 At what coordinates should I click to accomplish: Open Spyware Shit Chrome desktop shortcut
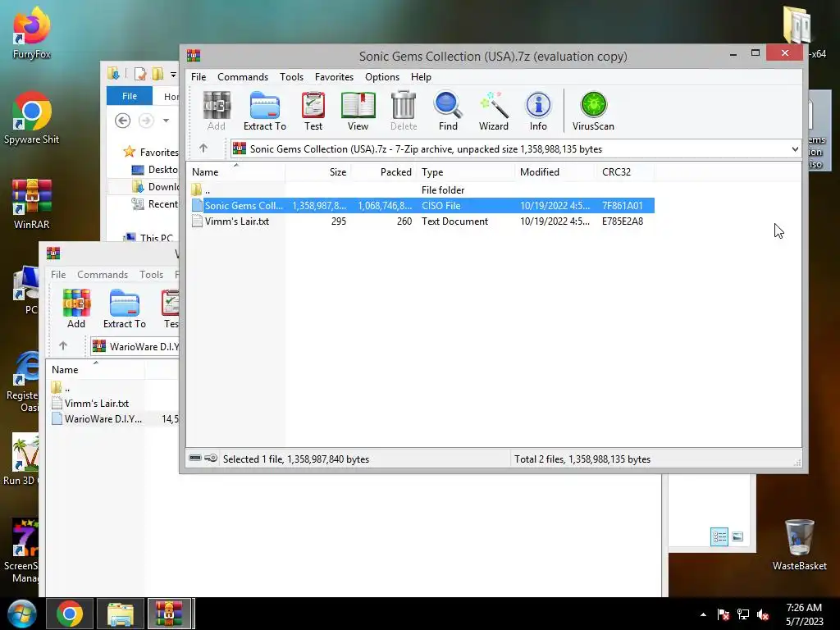[32, 118]
